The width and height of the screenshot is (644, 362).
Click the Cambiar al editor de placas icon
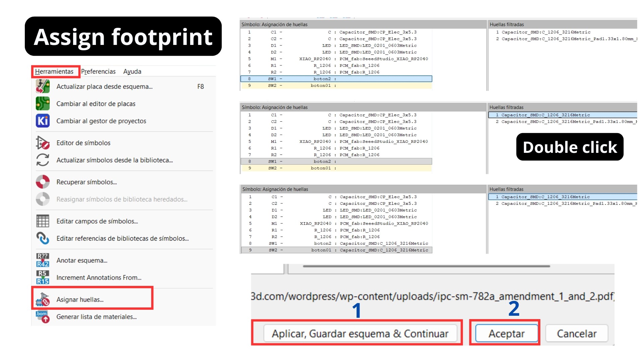coord(43,104)
